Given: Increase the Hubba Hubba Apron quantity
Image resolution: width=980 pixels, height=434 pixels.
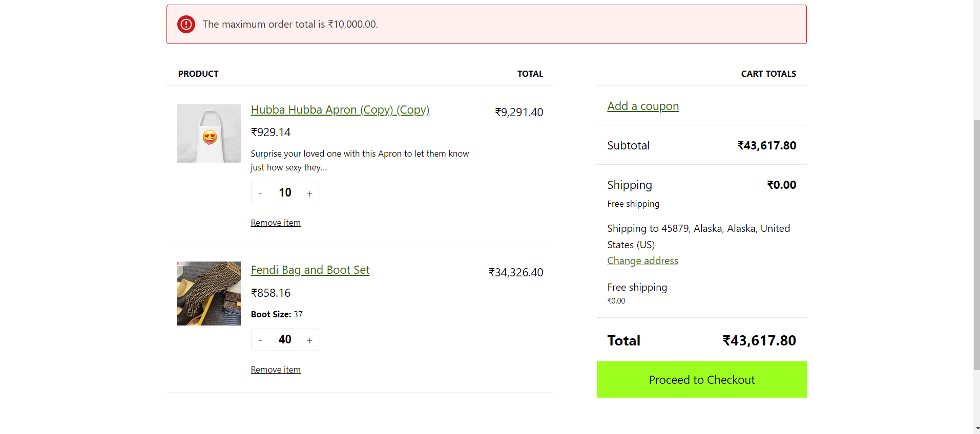Looking at the screenshot, I should [309, 193].
